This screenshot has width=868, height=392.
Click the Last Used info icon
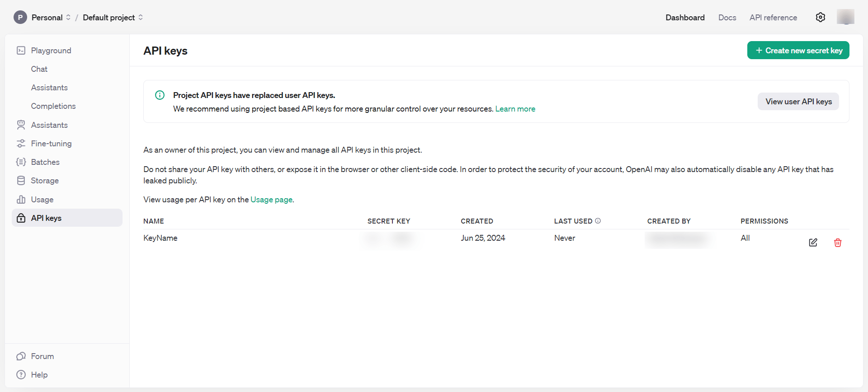point(598,221)
